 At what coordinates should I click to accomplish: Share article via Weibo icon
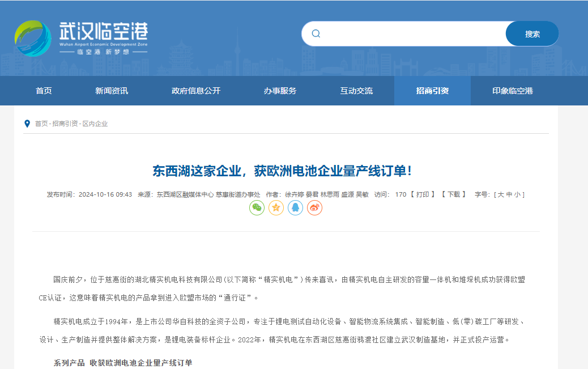coord(314,207)
